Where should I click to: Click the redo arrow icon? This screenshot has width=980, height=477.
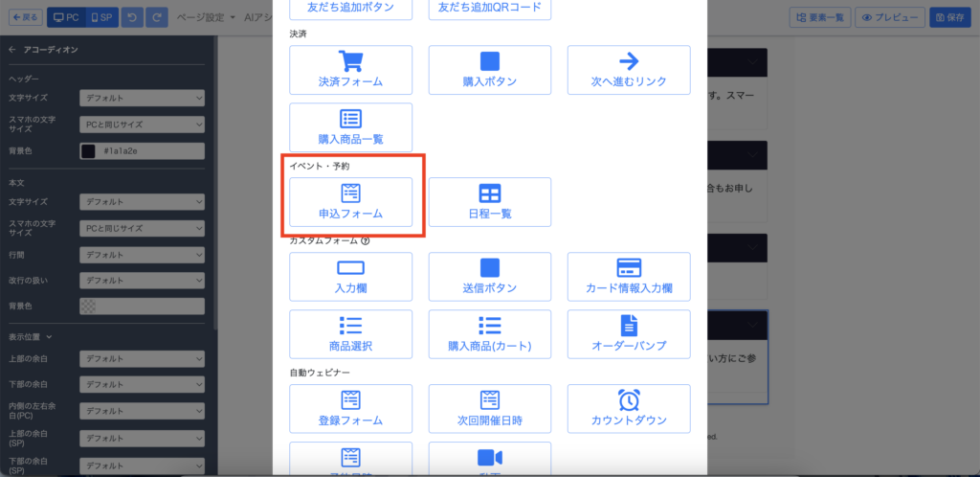point(157,17)
